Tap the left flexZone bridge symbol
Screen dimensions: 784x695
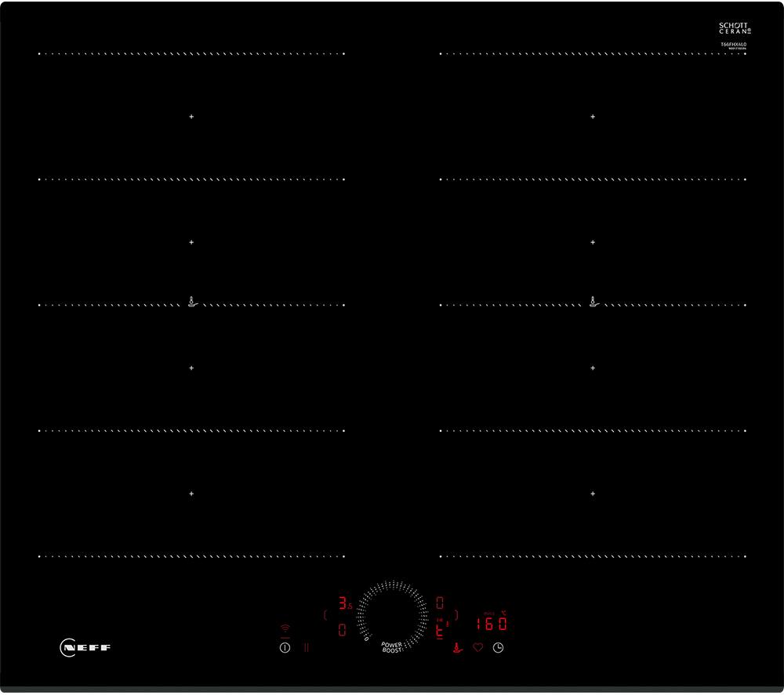191,300
